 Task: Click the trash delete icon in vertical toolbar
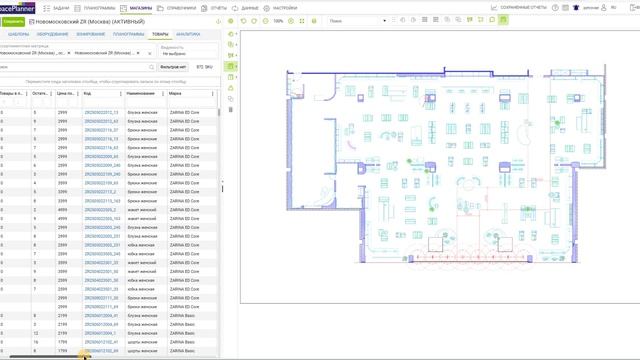coord(231,110)
